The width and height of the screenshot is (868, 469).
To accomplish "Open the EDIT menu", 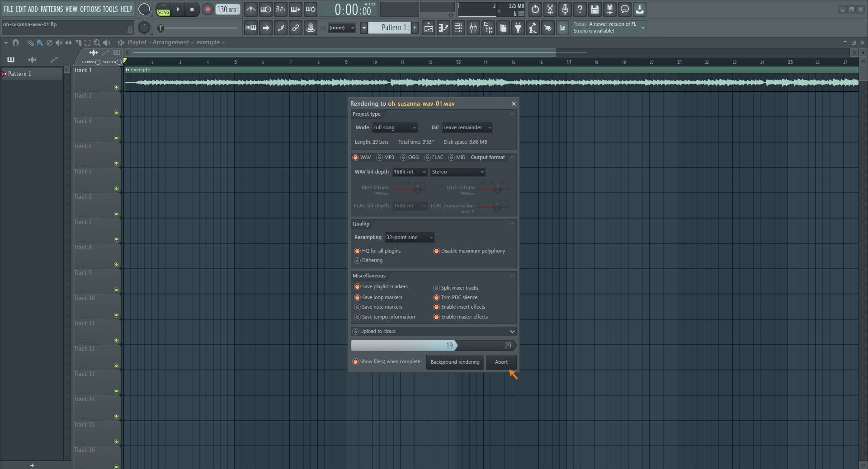I will tap(21, 9).
